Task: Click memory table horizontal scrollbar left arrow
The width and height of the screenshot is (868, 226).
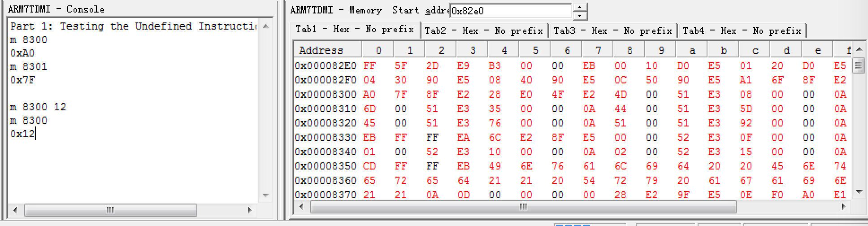Action: click(x=301, y=207)
